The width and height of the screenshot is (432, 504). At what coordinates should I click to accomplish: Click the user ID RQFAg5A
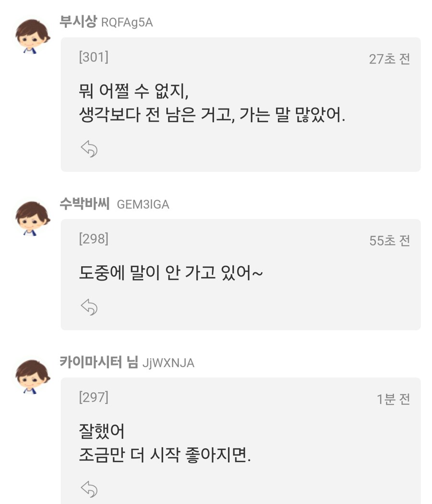pyautogui.click(x=127, y=23)
